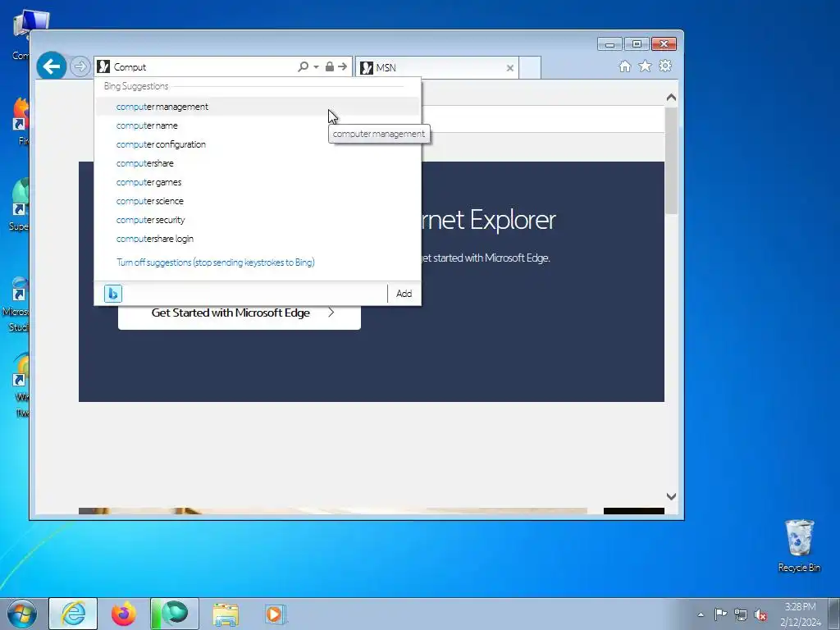
Task: Select suggestion computershare login
Action: (x=257, y=239)
